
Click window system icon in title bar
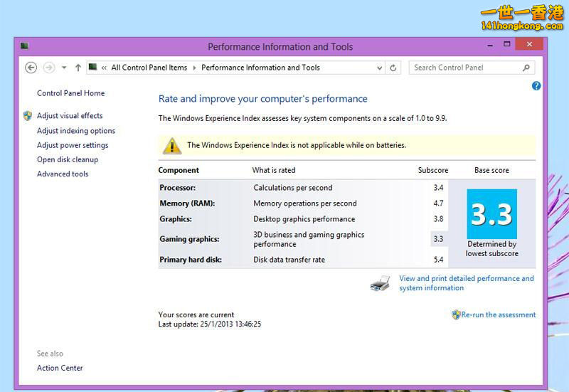24,46
